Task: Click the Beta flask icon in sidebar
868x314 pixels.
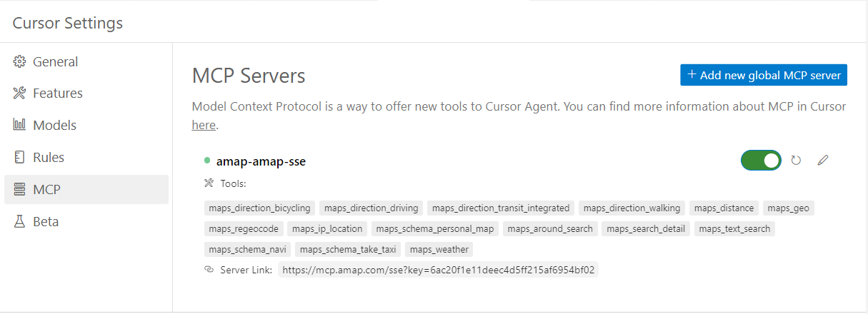Action: coord(19,221)
